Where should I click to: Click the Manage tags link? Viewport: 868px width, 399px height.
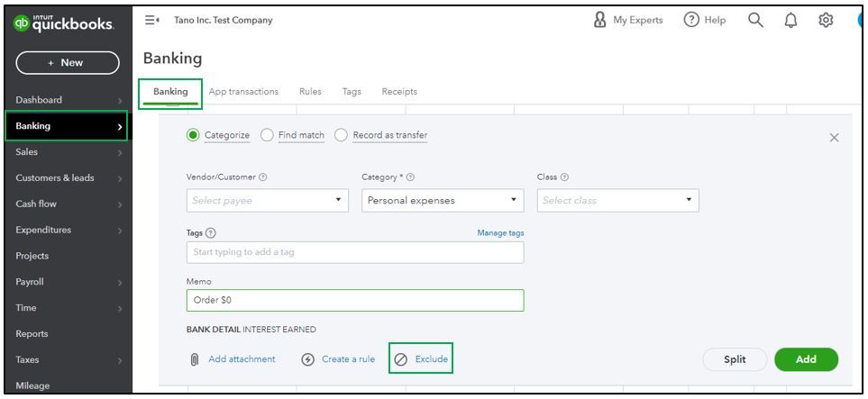coord(500,232)
